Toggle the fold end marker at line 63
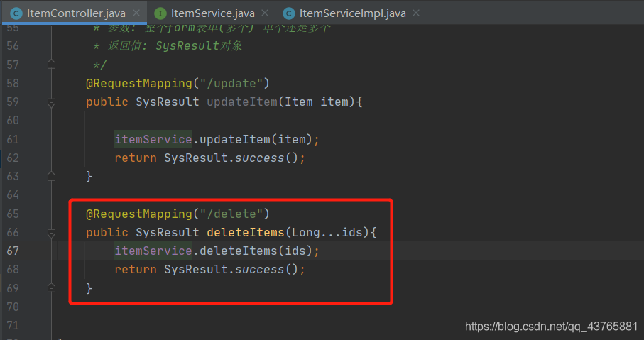The width and height of the screenshot is (644, 340). (x=51, y=176)
